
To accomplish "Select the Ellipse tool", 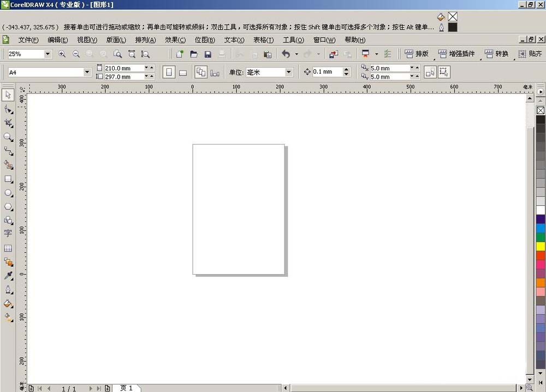I will click(x=8, y=193).
